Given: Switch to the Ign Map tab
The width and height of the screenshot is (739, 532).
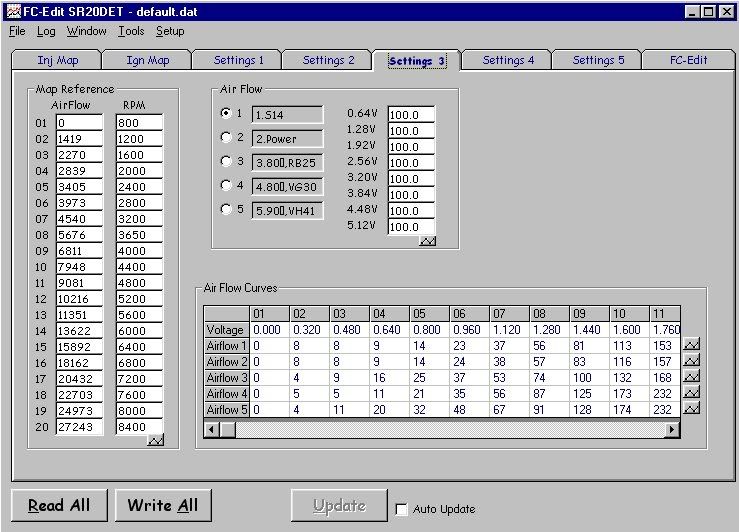Looking at the screenshot, I should tap(148, 60).
